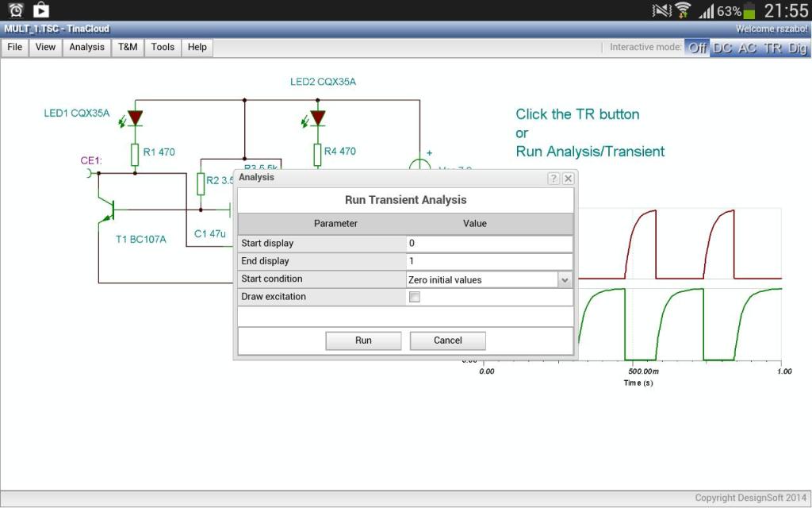The height and width of the screenshot is (508, 812).
Task: Click the alarm clock status bar icon
Action: tap(16, 10)
